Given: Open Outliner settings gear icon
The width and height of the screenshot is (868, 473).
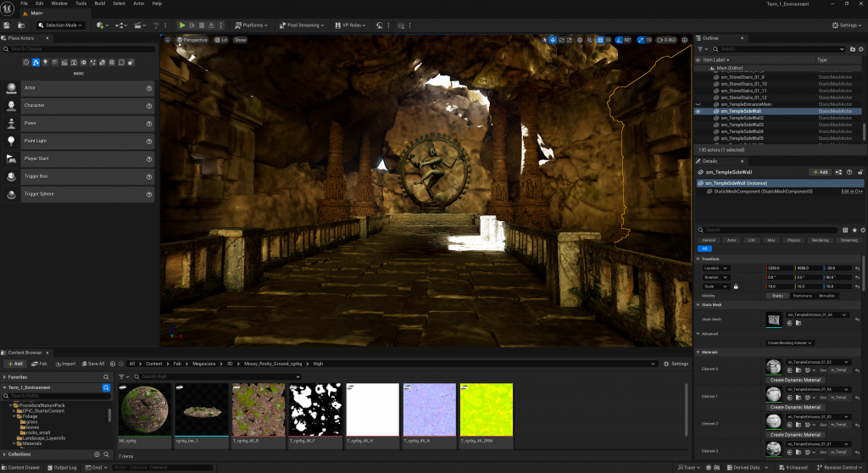Looking at the screenshot, I should click(861, 48).
